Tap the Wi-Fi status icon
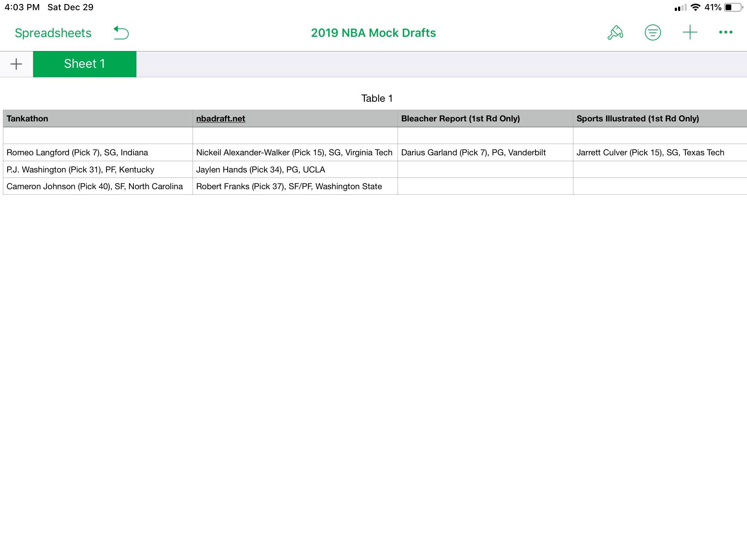 point(696,7)
